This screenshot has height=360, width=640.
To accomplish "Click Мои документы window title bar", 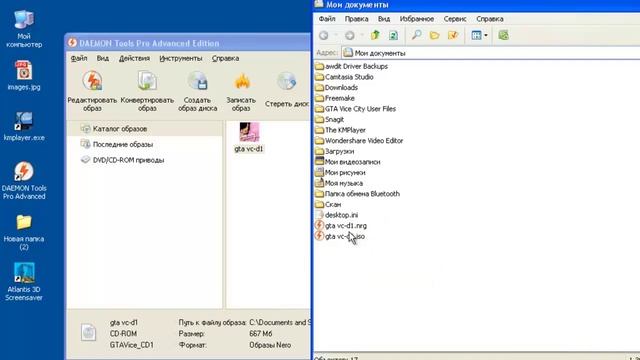I will click(476, 5).
